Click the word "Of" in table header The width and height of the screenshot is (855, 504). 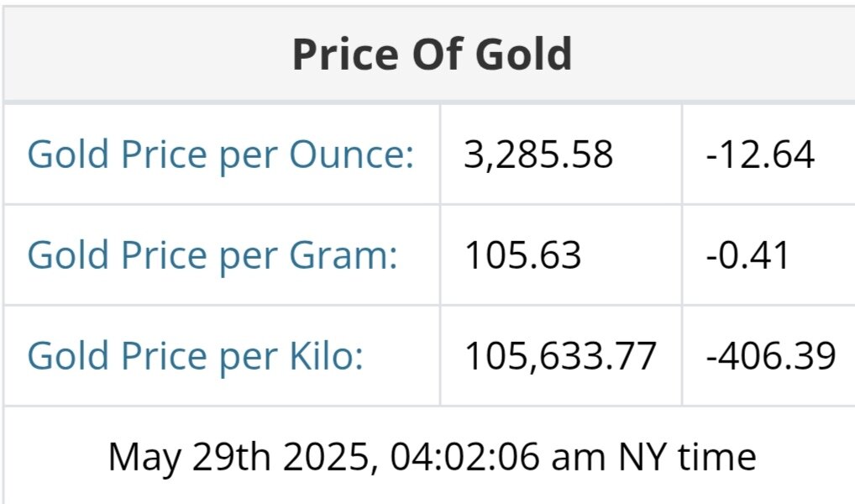pos(435,55)
